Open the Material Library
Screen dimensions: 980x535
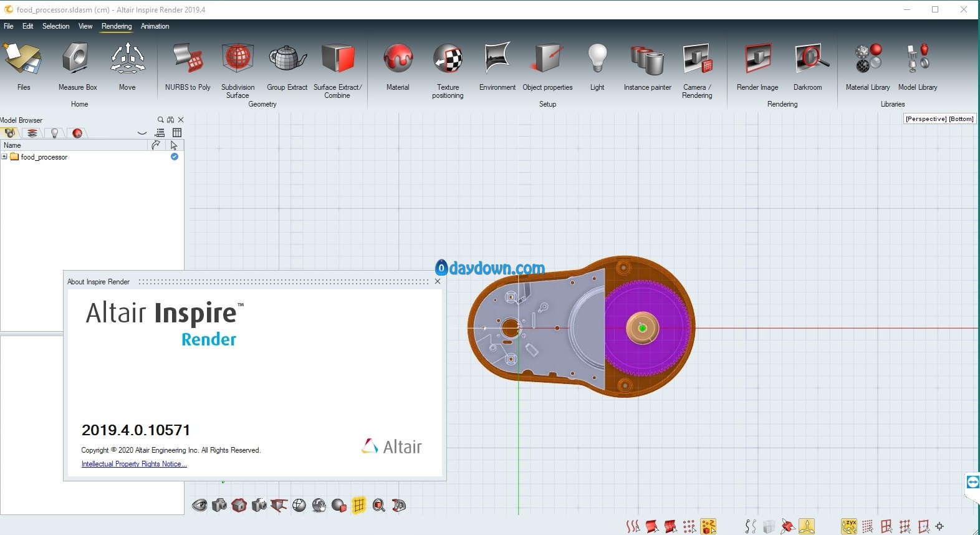(x=868, y=66)
